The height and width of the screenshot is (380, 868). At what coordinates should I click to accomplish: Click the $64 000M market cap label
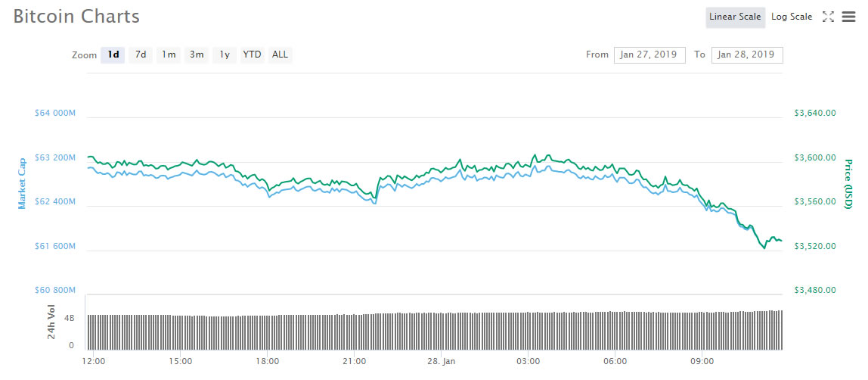click(x=54, y=114)
